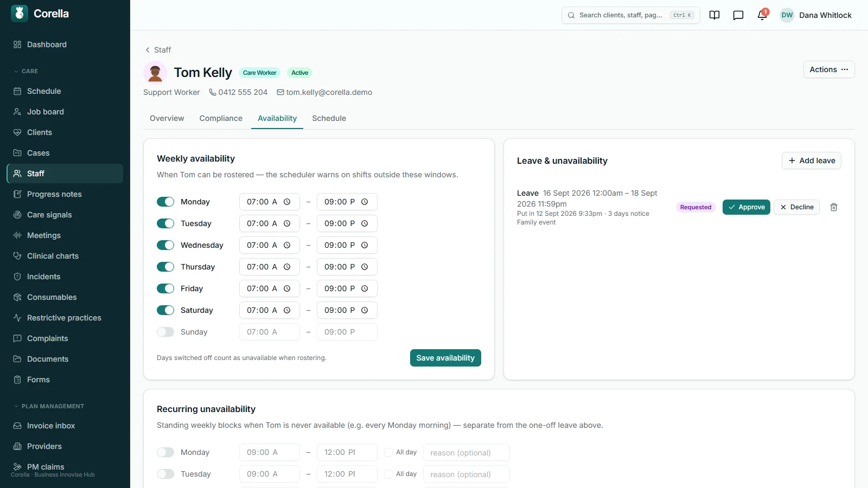Click Save availability button
The image size is (868, 488).
(445, 358)
